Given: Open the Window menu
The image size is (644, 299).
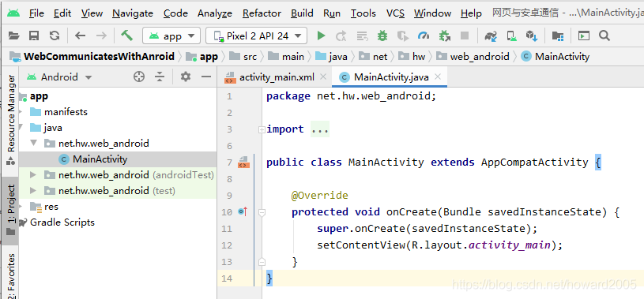Looking at the screenshot, I should pyautogui.click(x=432, y=13).
